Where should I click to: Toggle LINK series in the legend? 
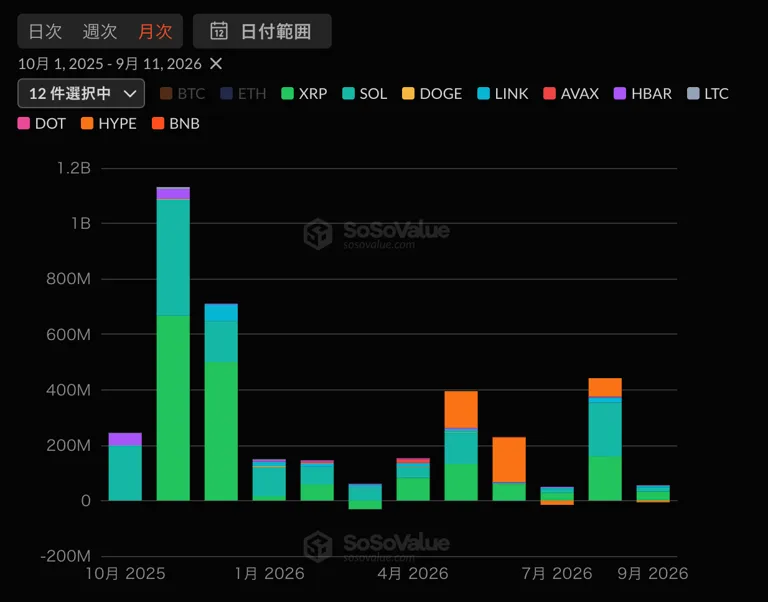503,94
